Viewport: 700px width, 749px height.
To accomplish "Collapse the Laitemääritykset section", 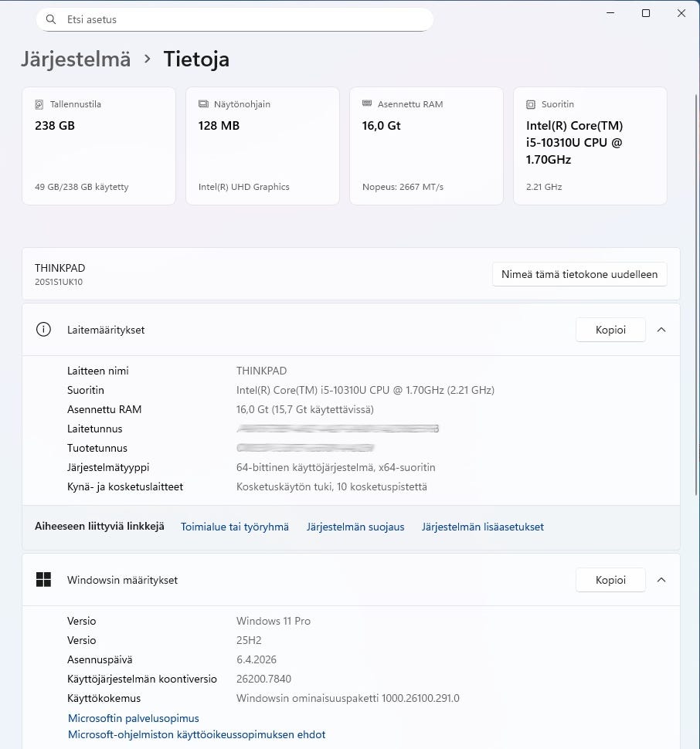I will (x=661, y=330).
